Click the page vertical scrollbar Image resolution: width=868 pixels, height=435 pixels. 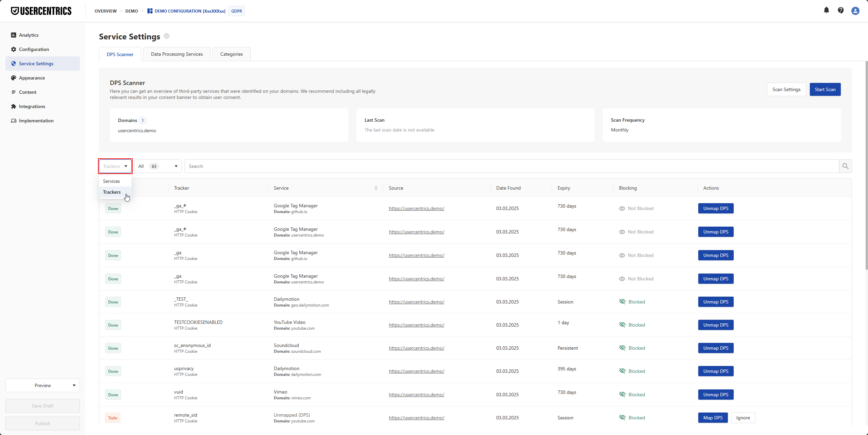pyautogui.click(x=866, y=166)
